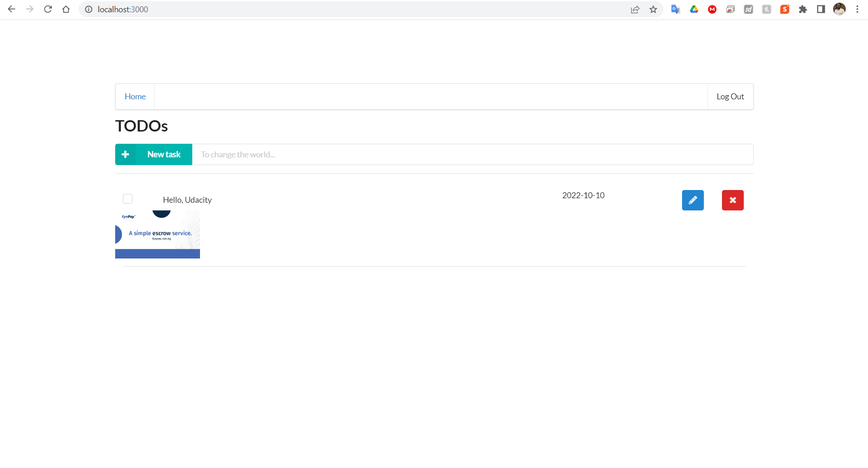Go back to the previous page
The width and height of the screenshot is (868, 468).
pyautogui.click(x=12, y=9)
